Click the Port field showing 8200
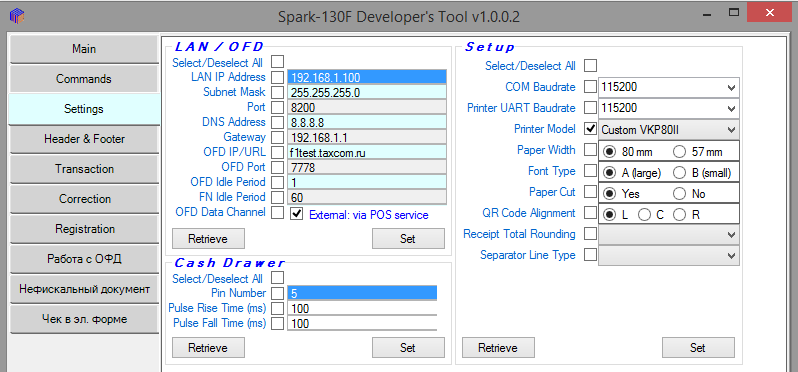798x372 pixels. pyautogui.click(x=367, y=107)
